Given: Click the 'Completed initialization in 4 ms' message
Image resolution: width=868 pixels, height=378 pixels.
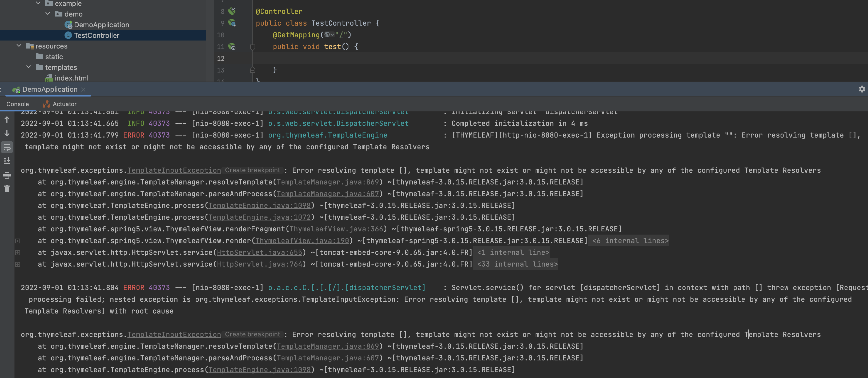Looking at the screenshot, I should (x=519, y=123).
